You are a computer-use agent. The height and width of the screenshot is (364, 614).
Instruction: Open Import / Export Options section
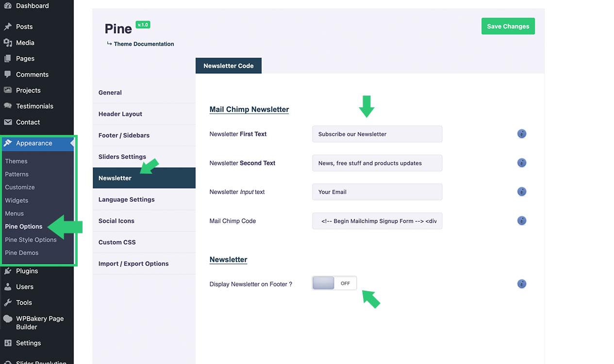tap(133, 264)
